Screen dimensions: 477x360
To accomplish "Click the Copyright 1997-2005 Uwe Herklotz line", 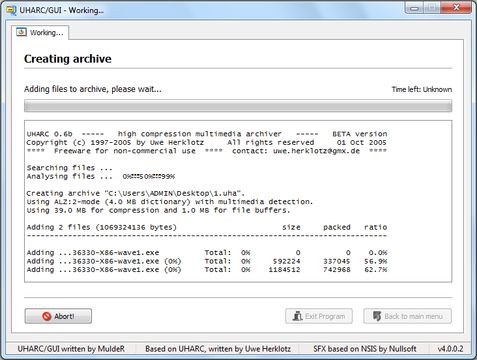I will pyautogui.click(x=207, y=143).
